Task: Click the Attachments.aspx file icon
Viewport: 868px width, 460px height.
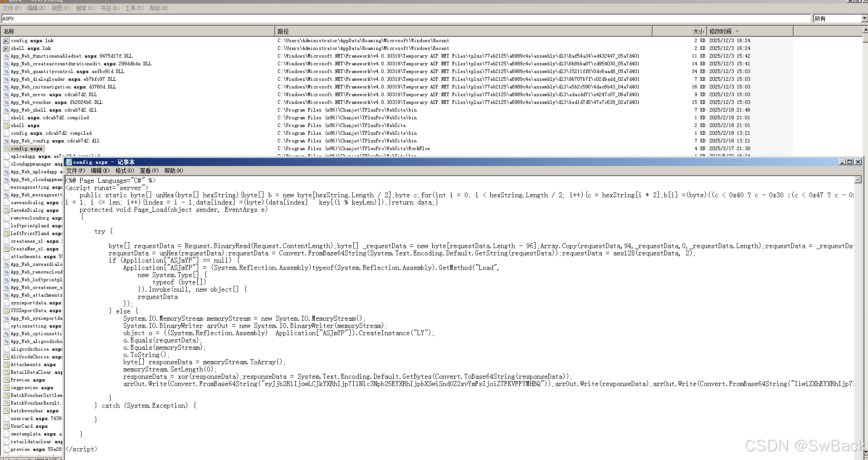Action: tap(6, 365)
